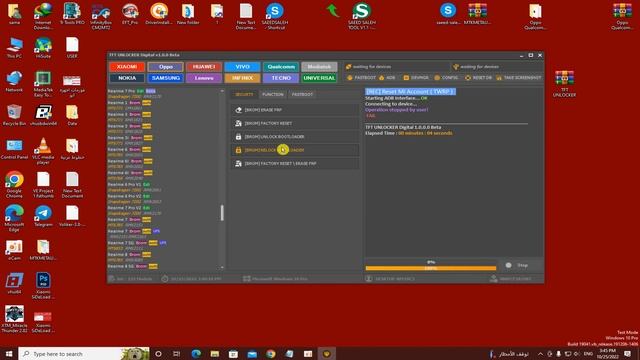The height and width of the screenshot is (360, 640).
Task: Click the eraser icon beside ERASE FRP
Action: click(x=238, y=110)
